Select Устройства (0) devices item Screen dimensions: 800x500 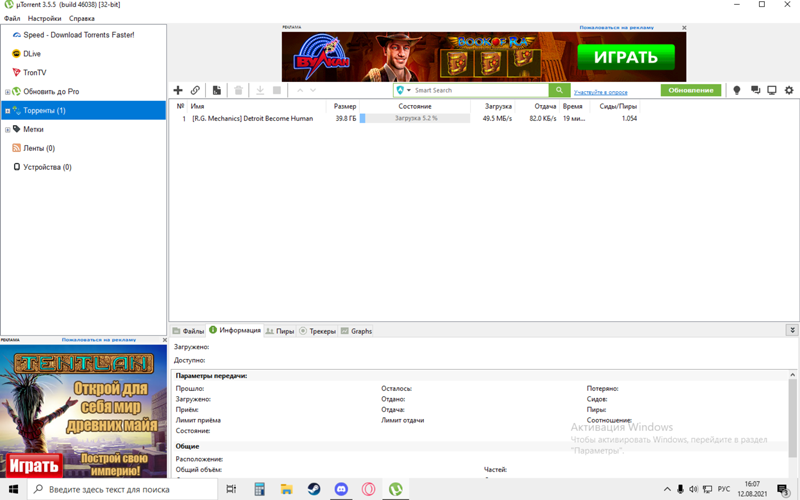click(47, 167)
